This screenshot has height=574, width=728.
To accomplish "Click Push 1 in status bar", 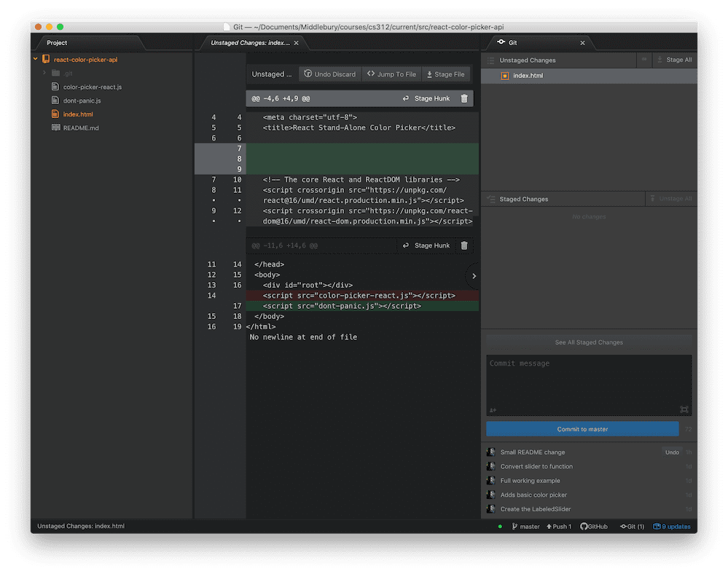I will click(559, 526).
